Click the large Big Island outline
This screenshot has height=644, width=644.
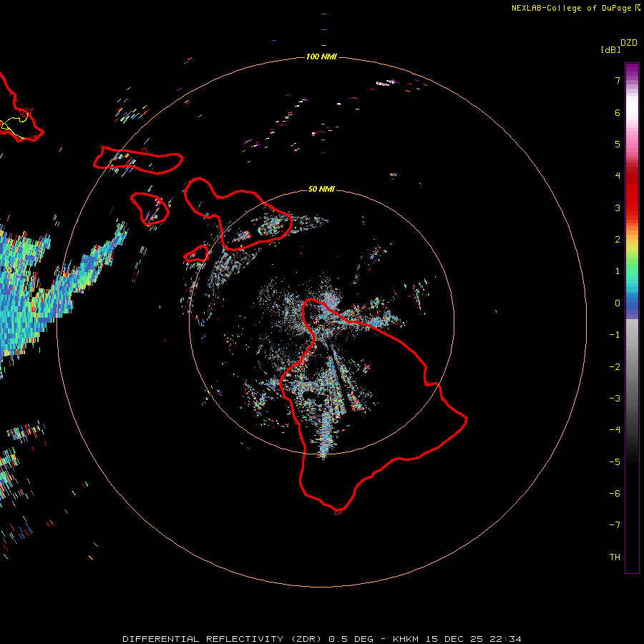[374, 405]
